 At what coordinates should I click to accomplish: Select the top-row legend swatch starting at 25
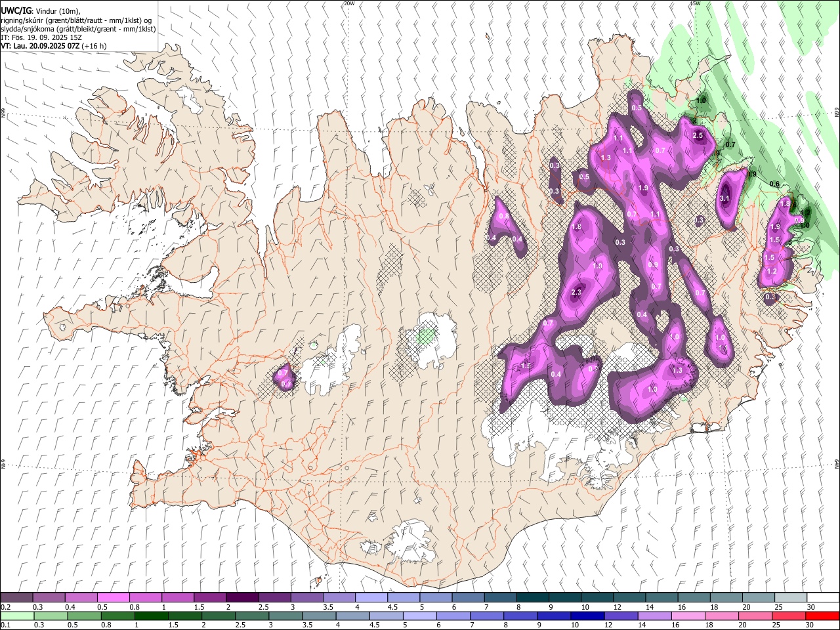click(791, 597)
